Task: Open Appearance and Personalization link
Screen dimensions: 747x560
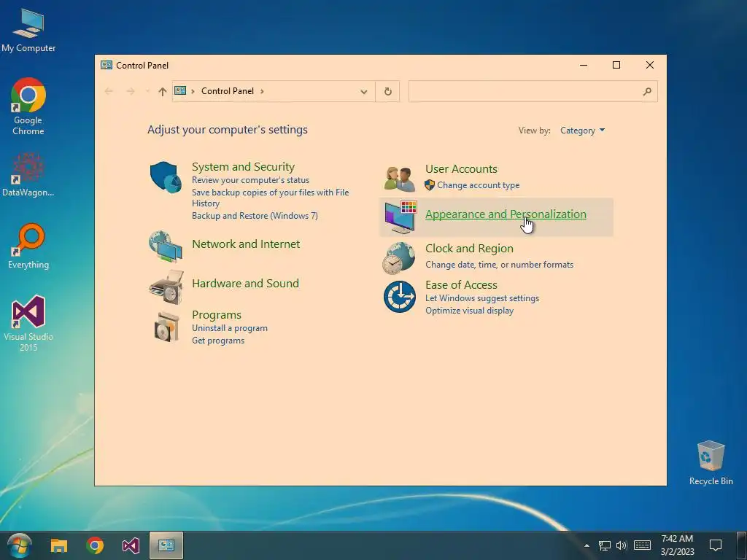Action: (x=506, y=214)
